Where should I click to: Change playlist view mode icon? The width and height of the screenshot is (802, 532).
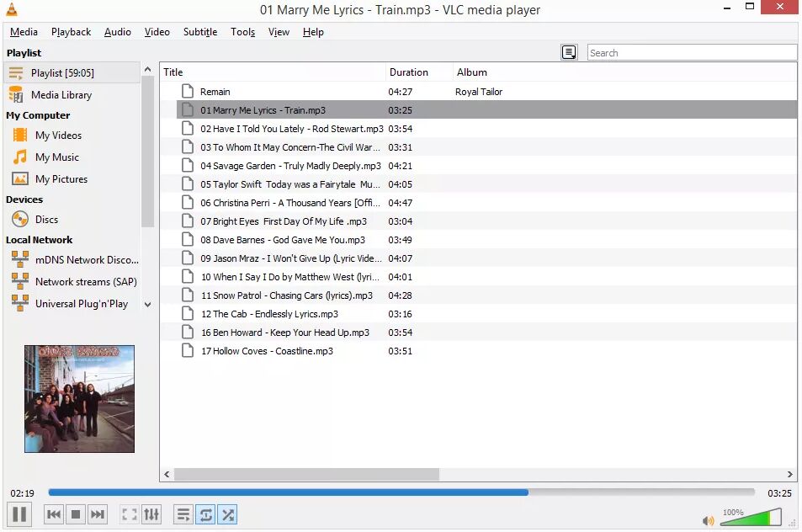[569, 52]
